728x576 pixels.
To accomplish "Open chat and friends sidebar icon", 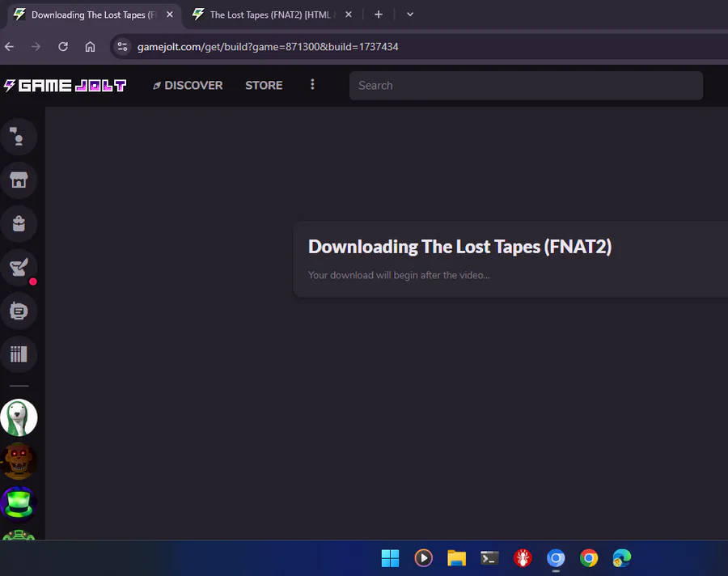I will click(19, 137).
